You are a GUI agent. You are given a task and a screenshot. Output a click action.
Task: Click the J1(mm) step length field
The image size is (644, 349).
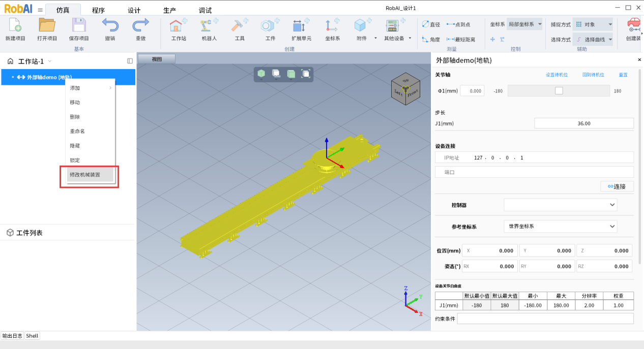584,123
